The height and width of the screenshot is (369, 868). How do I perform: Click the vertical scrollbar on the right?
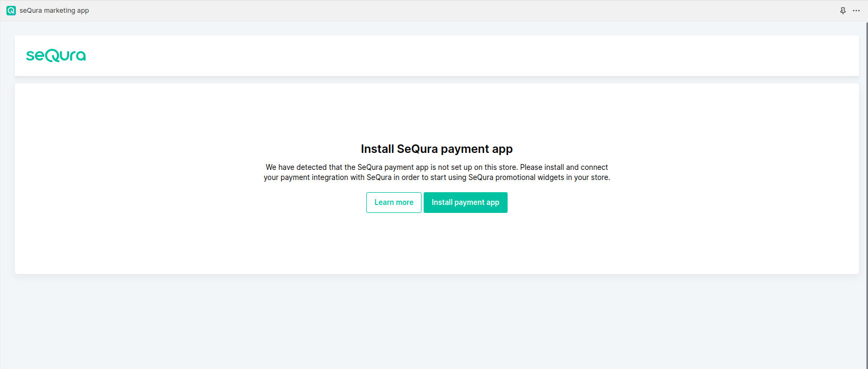[866, 195]
